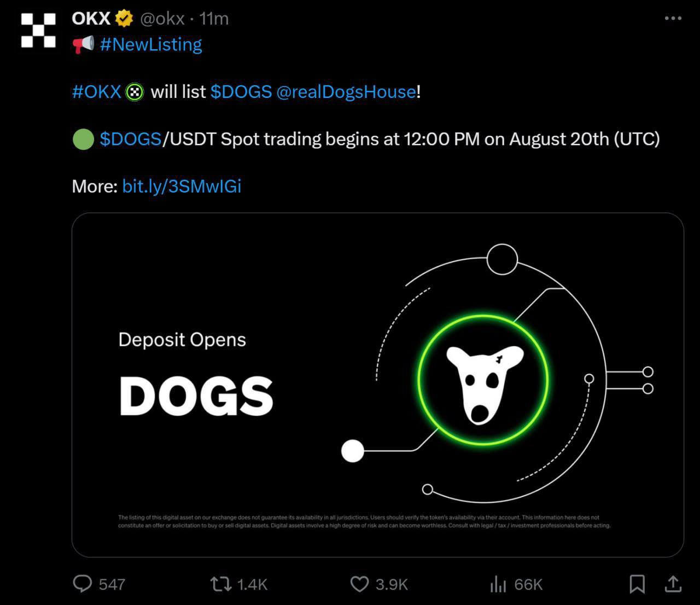
Task: Open the $DOGS cashtag in the USDT pair line
Action: [x=130, y=139]
